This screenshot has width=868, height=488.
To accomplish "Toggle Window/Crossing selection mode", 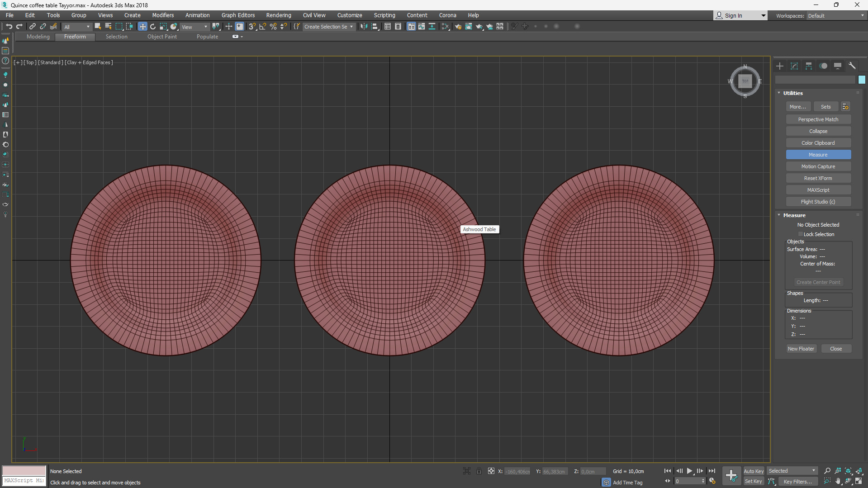I will (129, 27).
